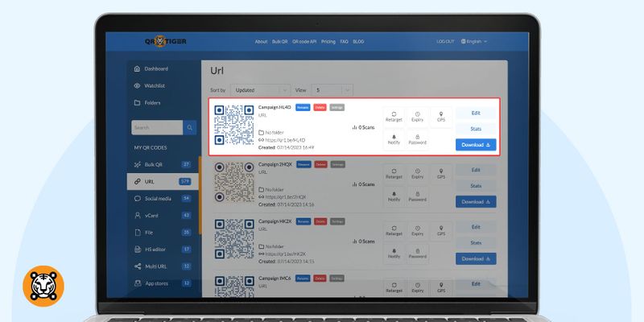Screen dimensions: 644x322
Task: Download Campaign 2HQX QR code
Action: [x=476, y=202]
